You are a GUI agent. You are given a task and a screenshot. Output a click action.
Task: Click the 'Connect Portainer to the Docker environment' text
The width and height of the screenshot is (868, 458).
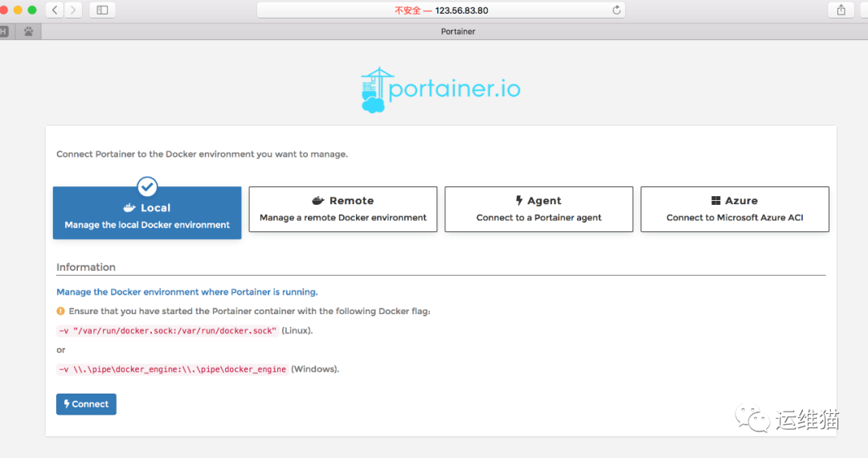point(202,153)
